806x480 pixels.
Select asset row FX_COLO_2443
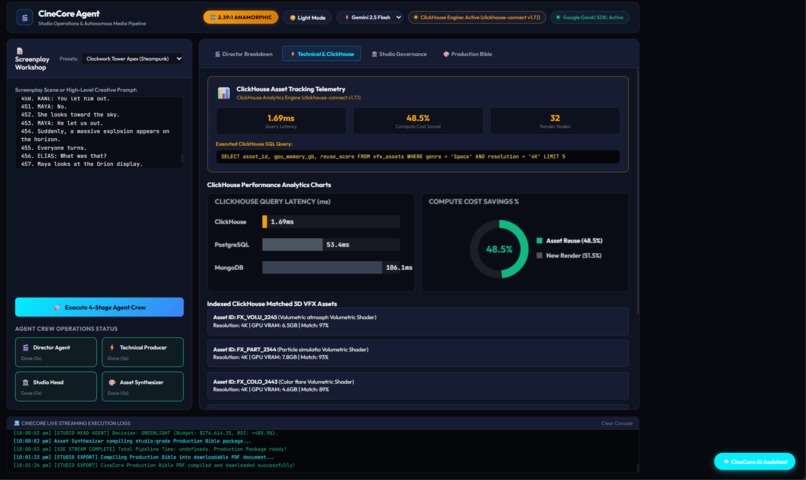pyautogui.click(x=417, y=386)
